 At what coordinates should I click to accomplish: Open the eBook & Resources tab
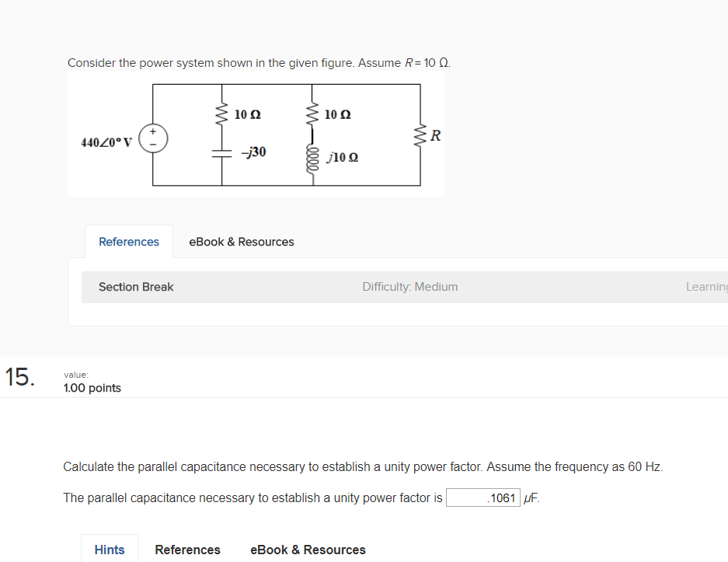point(241,242)
